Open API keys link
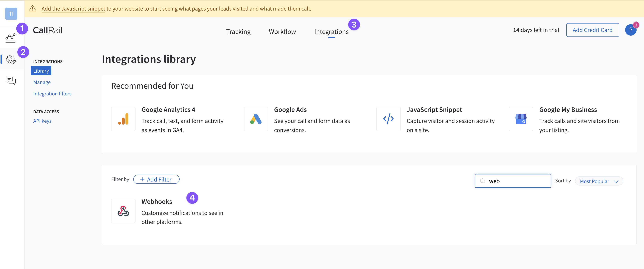 [42, 121]
